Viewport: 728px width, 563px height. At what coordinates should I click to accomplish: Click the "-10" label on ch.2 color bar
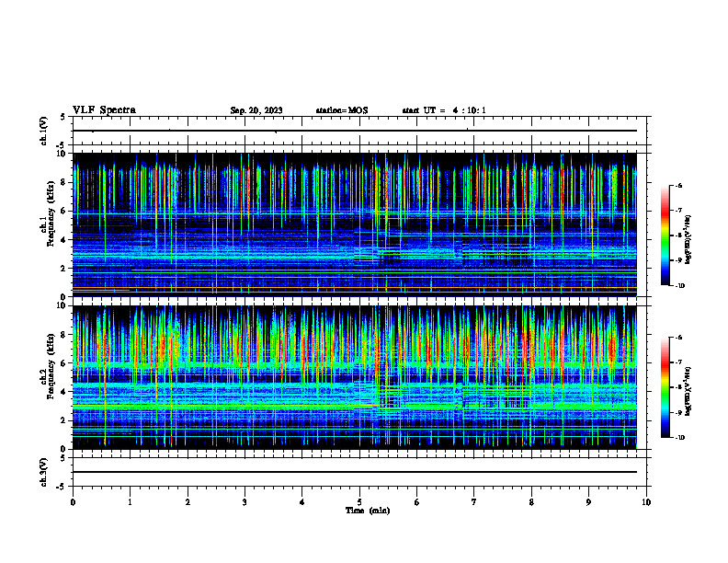(680, 438)
